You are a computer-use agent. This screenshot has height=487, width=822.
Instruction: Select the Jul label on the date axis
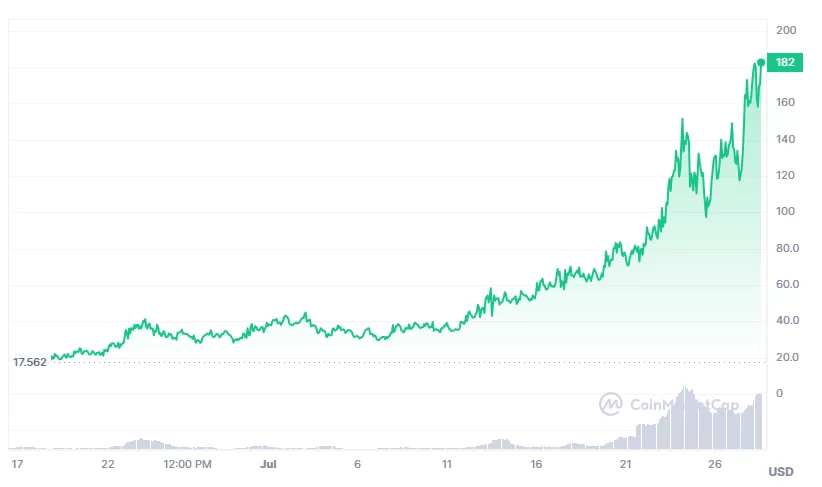click(x=267, y=464)
